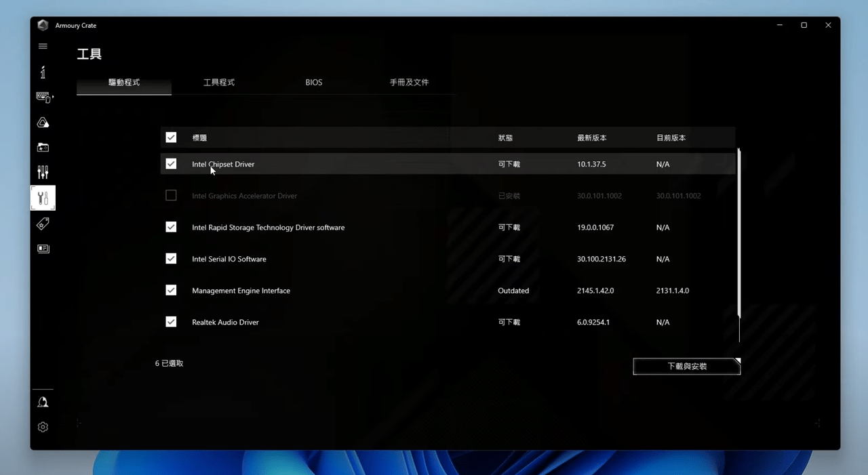Uncheck Intel Chipset Driver checkbox
Viewport: 868px width, 475px height.
pos(171,164)
